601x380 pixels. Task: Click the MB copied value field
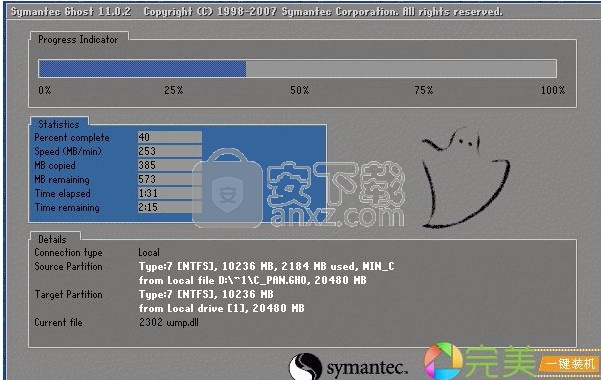[170, 165]
